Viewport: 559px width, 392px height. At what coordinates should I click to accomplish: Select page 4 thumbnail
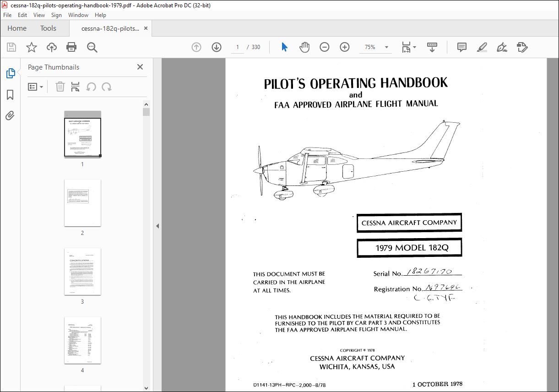[82, 340]
